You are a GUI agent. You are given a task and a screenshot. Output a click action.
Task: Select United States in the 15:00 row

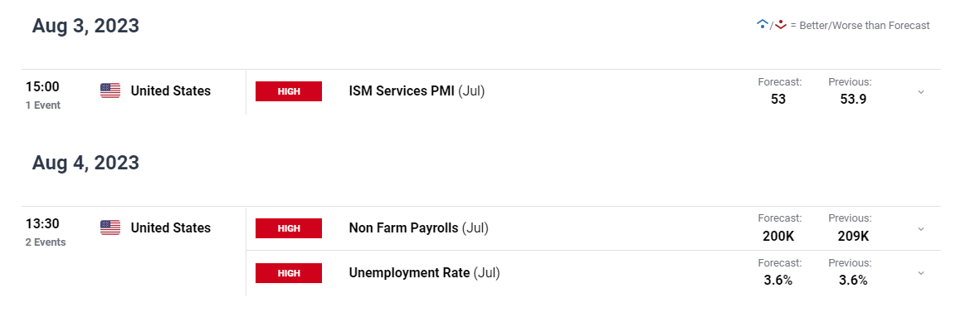pos(171,91)
